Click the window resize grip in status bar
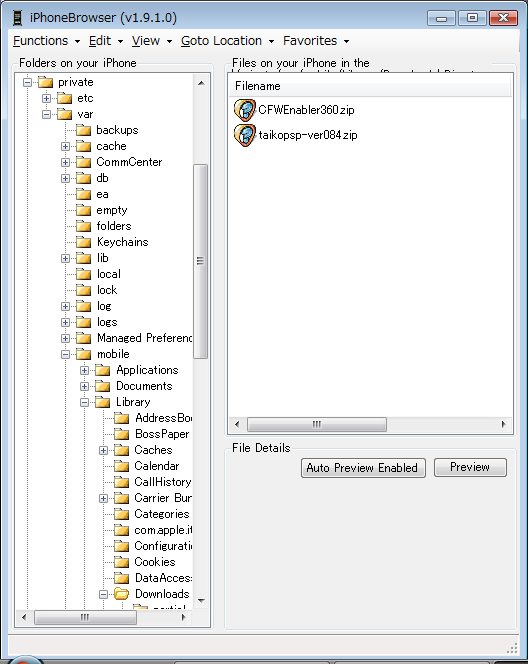Image resolution: width=528 pixels, height=664 pixels. pos(512,648)
